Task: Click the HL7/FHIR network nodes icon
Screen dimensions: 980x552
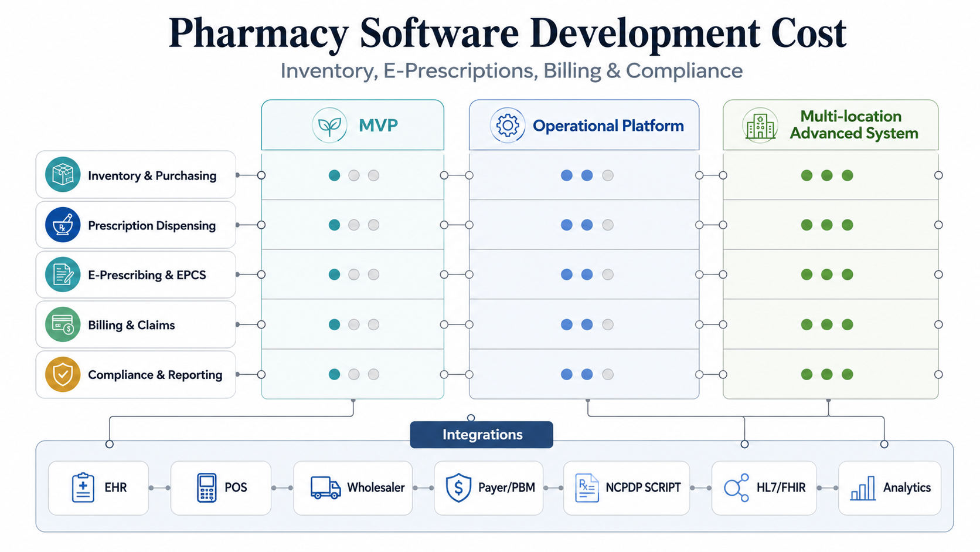Action: [x=736, y=487]
